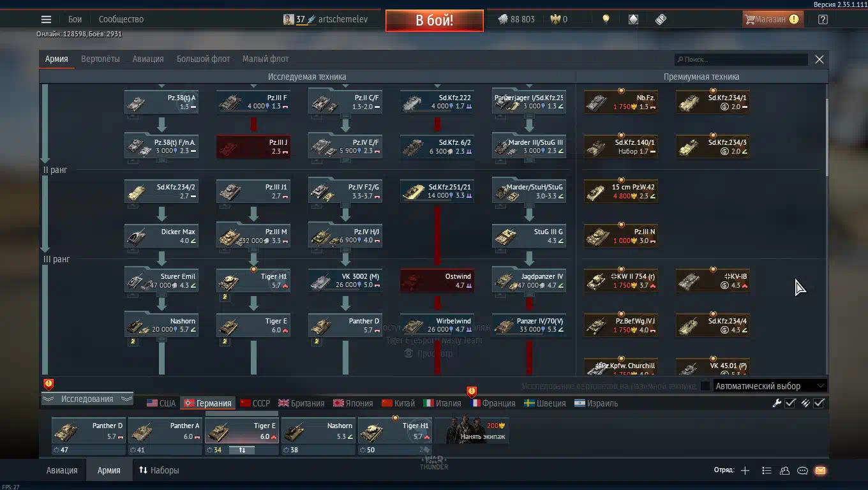Select the Британия nation tab
The image size is (868, 490).
click(x=301, y=403)
